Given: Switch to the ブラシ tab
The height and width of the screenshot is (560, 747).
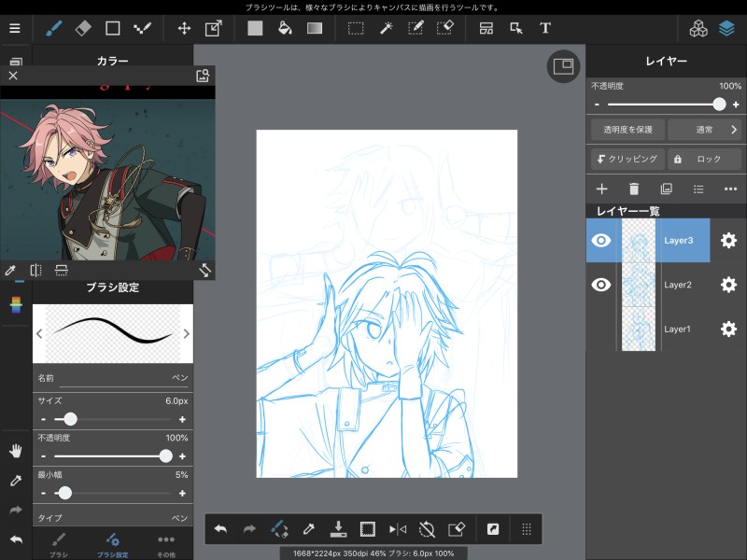Looking at the screenshot, I should pyautogui.click(x=58, y=544).
